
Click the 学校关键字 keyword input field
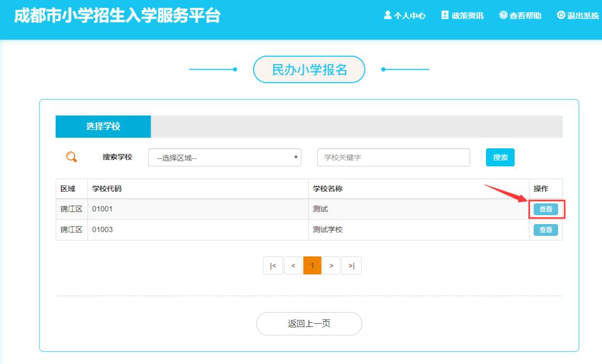tap(394, 157)
